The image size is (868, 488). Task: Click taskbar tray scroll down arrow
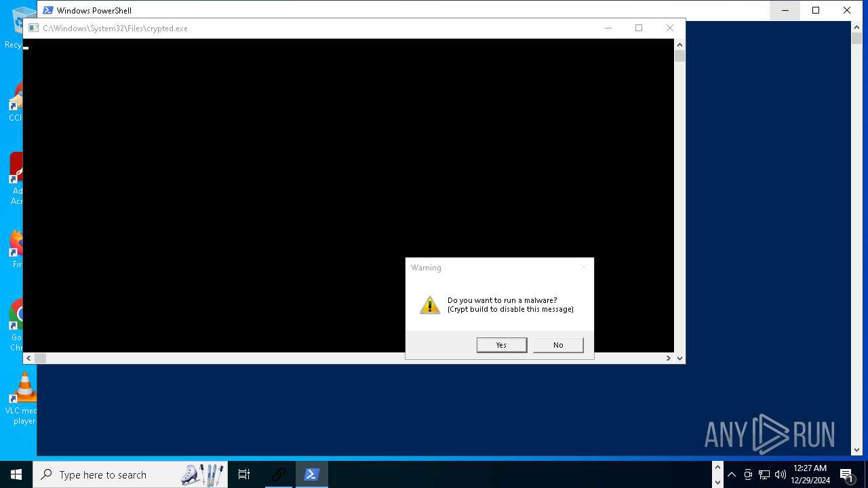click(x=717, y=482)
